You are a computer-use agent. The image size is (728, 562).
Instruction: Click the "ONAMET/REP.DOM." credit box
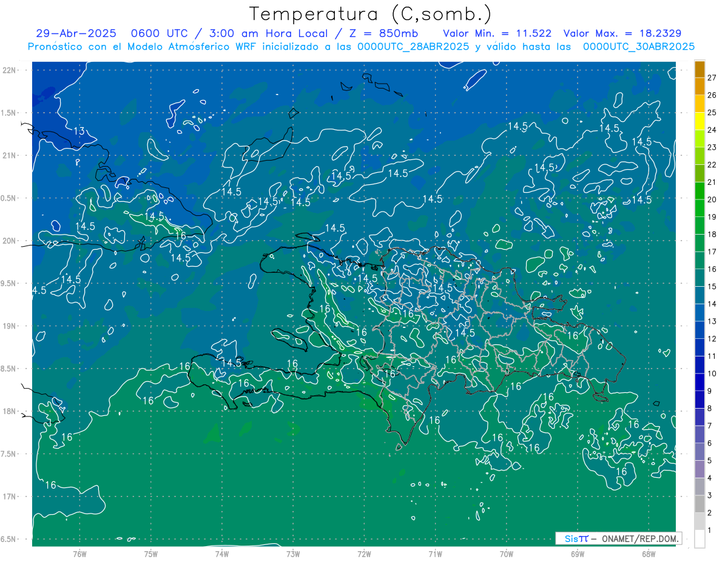[x=618, y=538]
